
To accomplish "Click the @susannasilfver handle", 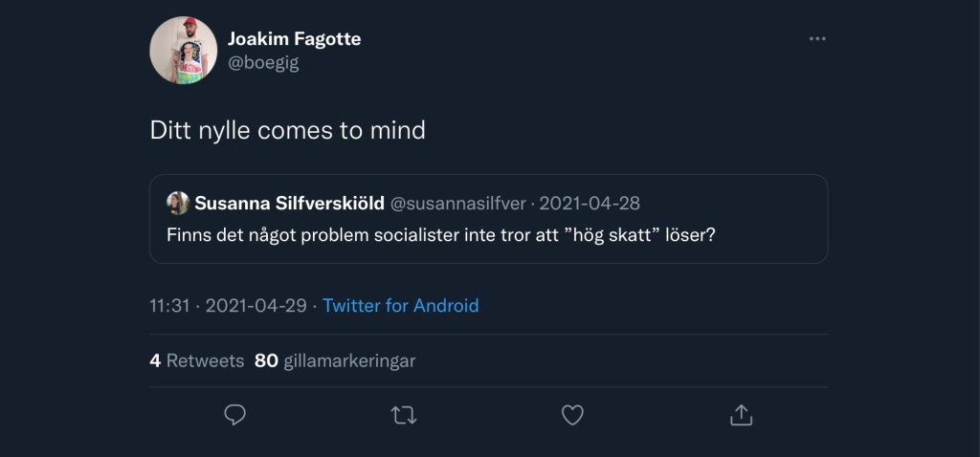I will click(x=460, y=203).
